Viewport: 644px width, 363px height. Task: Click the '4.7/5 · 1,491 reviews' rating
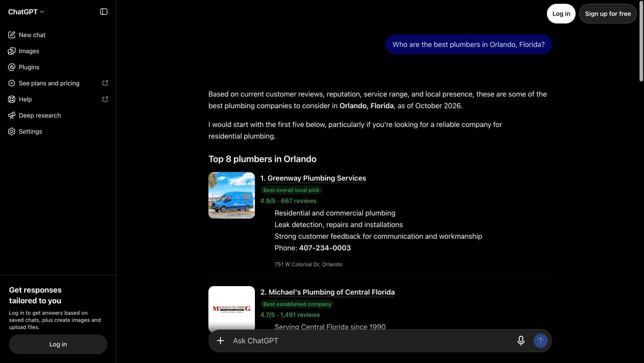(x=290, y=315)
